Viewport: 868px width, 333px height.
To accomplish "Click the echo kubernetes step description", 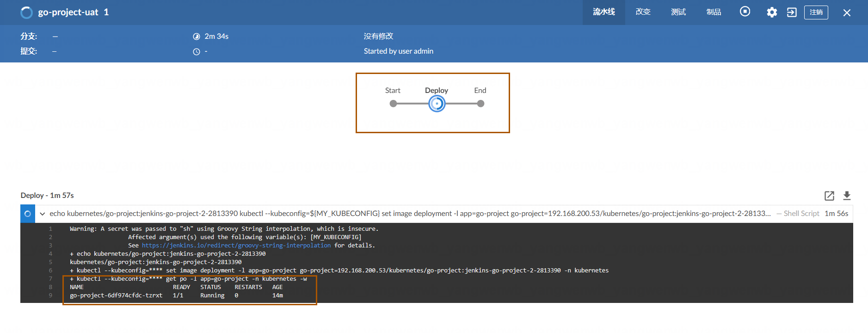I will [x=410, y=214].
